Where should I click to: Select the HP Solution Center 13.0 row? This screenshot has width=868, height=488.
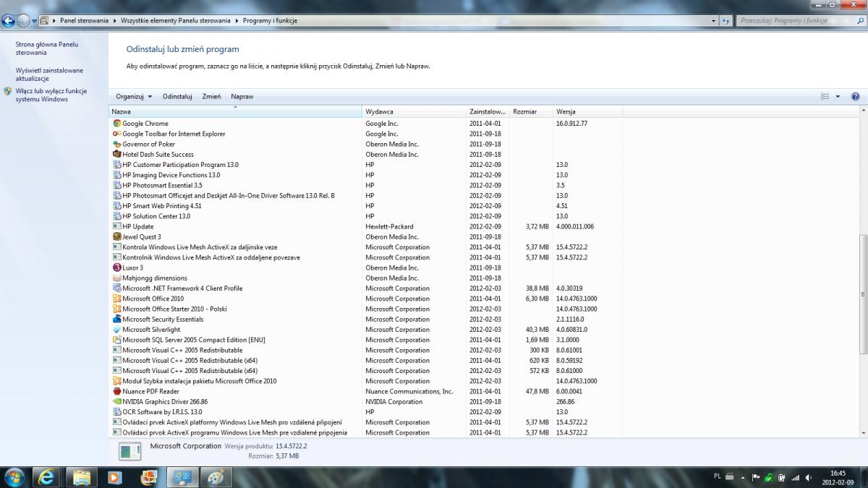[x=365, y=216]
